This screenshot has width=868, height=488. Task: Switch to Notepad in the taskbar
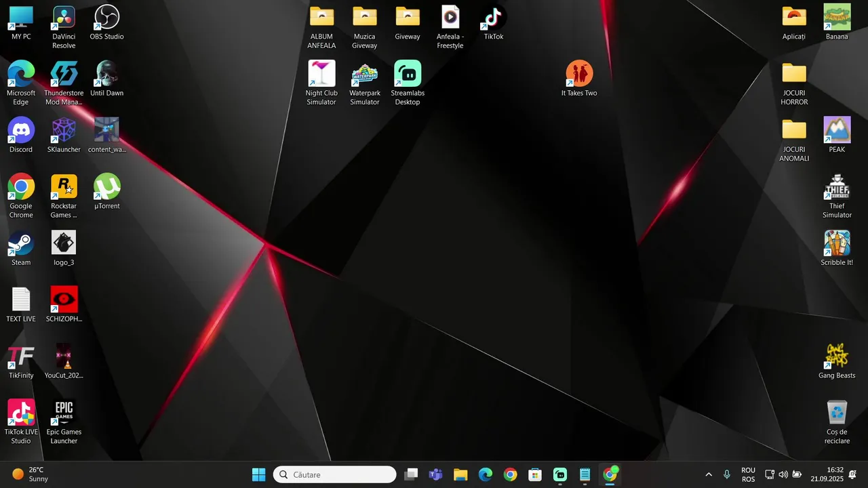585,474
